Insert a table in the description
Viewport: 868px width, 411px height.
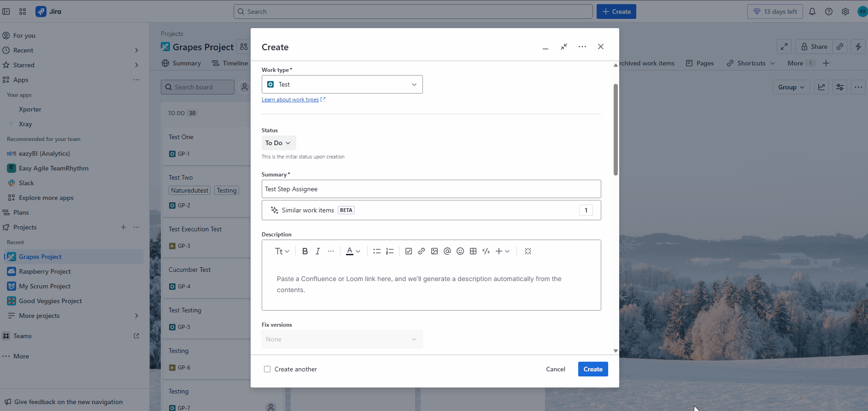pos(473,251)
